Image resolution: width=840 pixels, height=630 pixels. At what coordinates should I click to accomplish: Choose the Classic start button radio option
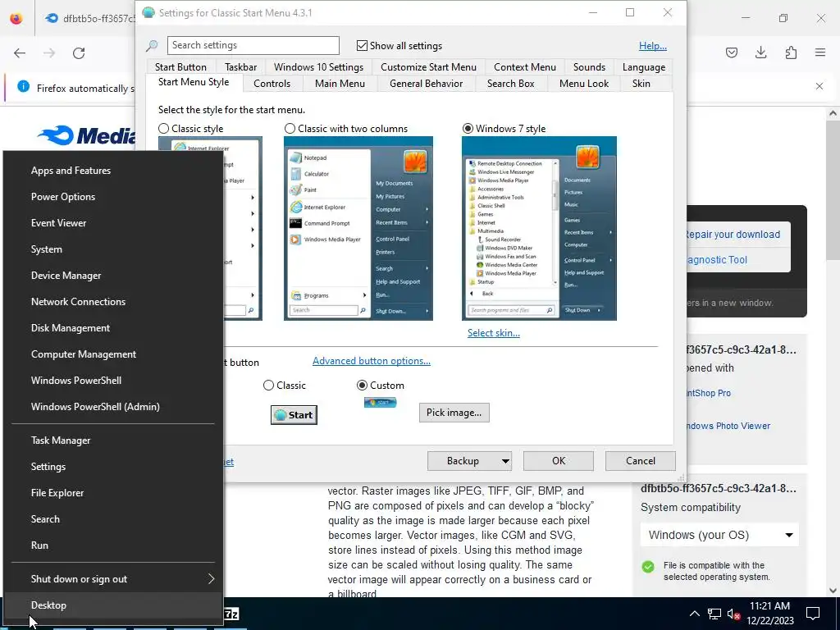tap(268, 386)
